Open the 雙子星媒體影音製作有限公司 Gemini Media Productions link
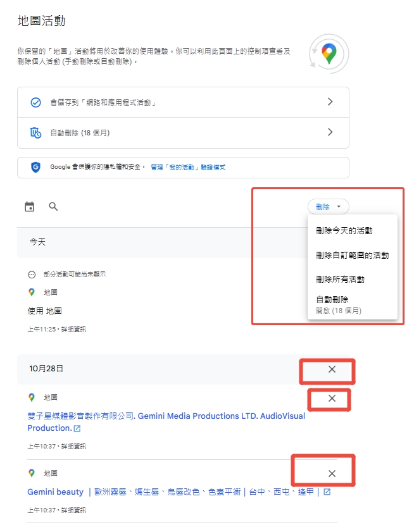This screenshot has height=532, width=414. click(166, 422)
